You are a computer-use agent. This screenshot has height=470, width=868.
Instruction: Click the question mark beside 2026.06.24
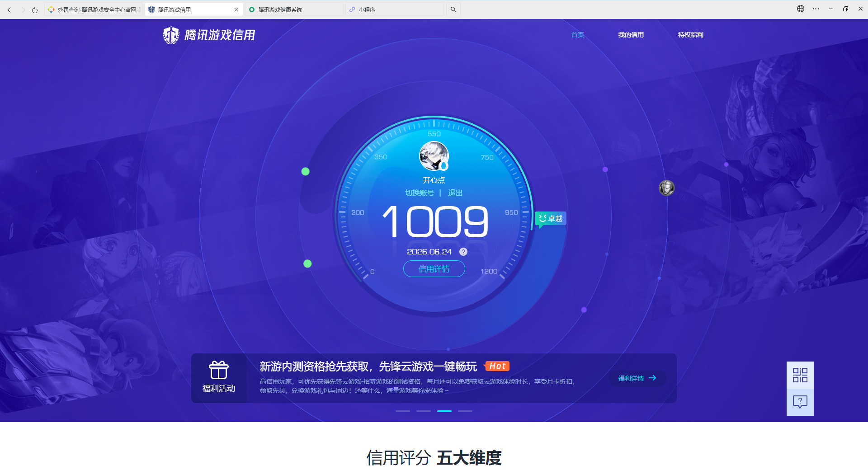coord(463,252)
